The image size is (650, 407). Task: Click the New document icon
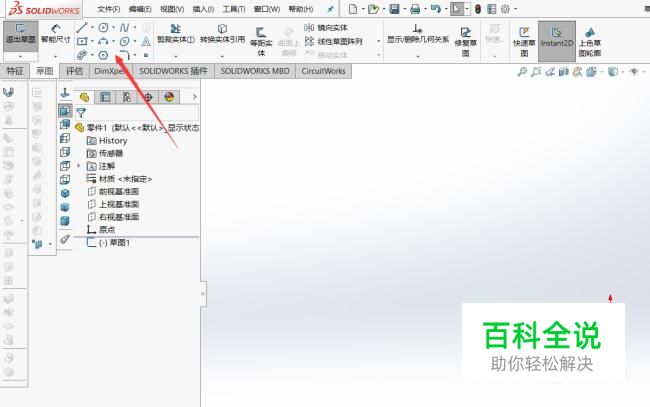[x=353, y=9]
